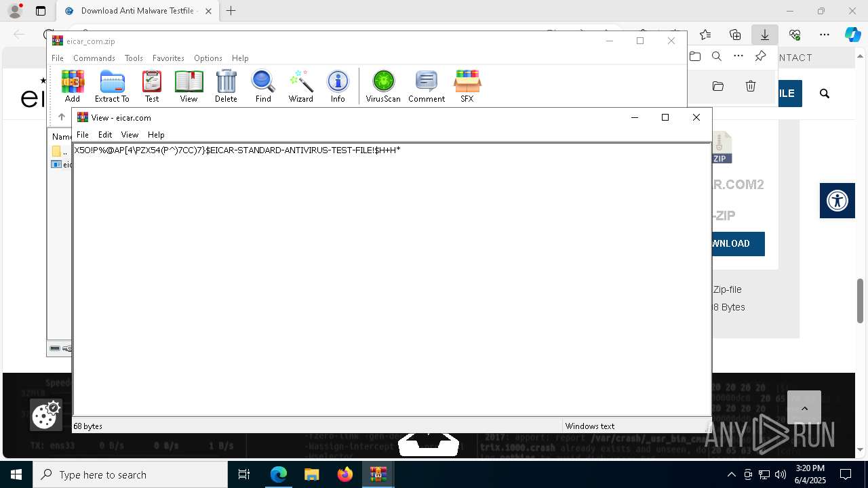Open Edge collections icon
Viewport: 868px width, 488px height.
pyautogui.click(x=735, y=35)
